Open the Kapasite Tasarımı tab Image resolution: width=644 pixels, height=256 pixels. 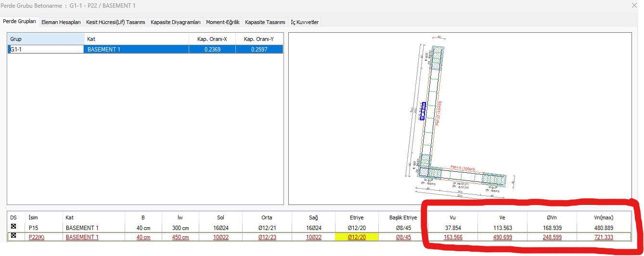click(x=265, y=22)
